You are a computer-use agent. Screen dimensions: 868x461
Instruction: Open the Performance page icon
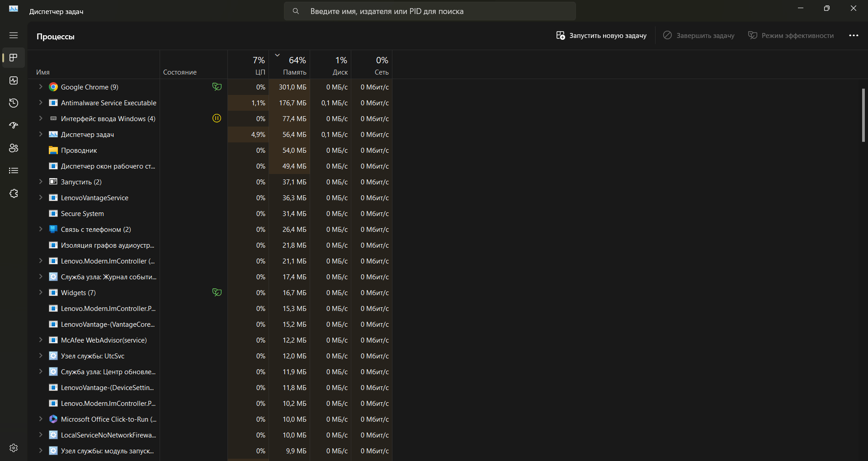coord(14,80)
